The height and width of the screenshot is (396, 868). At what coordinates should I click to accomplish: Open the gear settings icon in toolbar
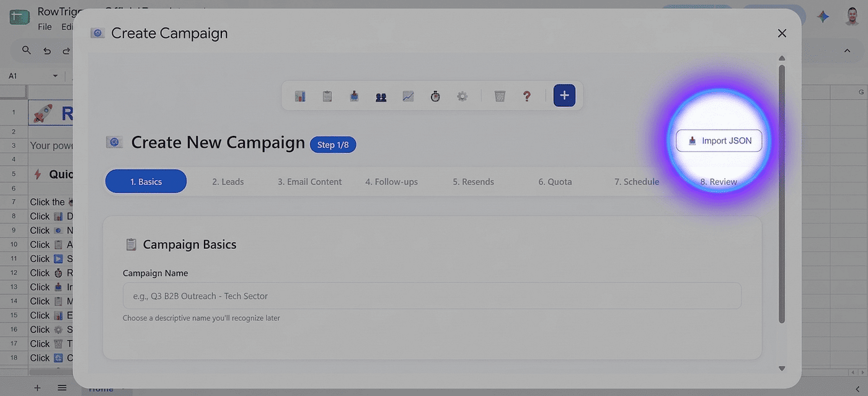462,96
